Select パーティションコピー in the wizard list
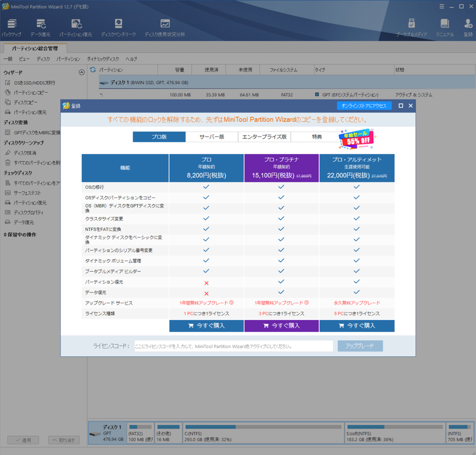The image size is (476, 455). [x=27, y=93]
